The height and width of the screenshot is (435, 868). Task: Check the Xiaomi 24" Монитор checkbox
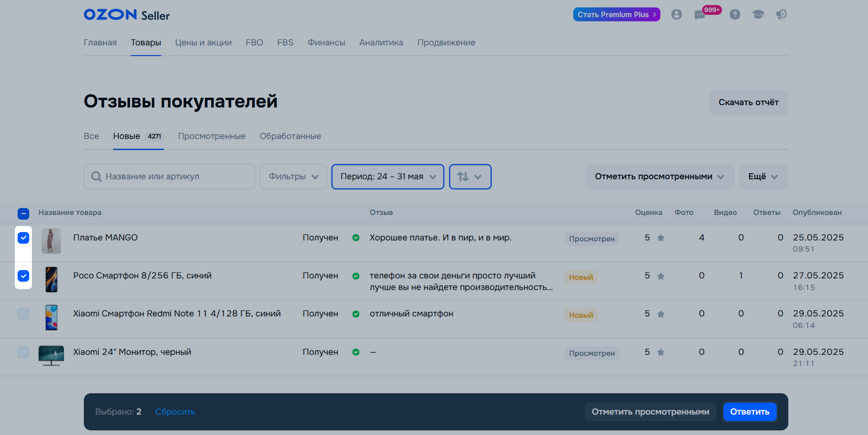23,352
